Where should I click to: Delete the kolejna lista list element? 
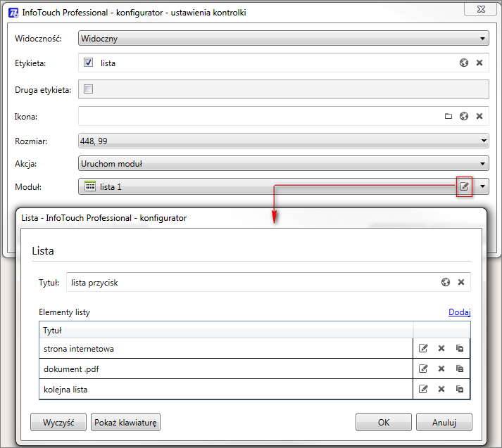coord(441,389)
